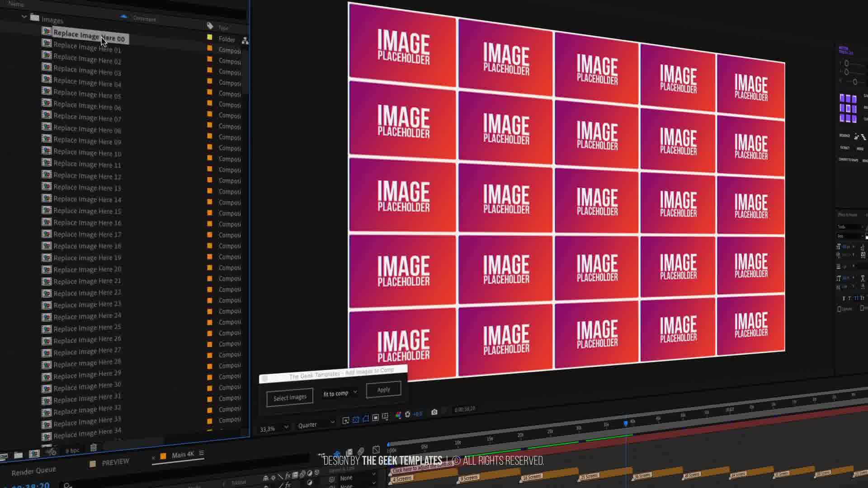
Task: Sort project list by Comment column
Action: pyautogui.click(x=144, y=19)
